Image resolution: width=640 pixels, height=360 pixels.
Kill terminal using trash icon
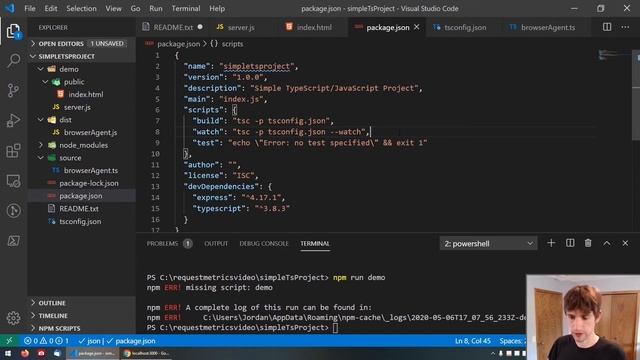(x=588, y=243)
